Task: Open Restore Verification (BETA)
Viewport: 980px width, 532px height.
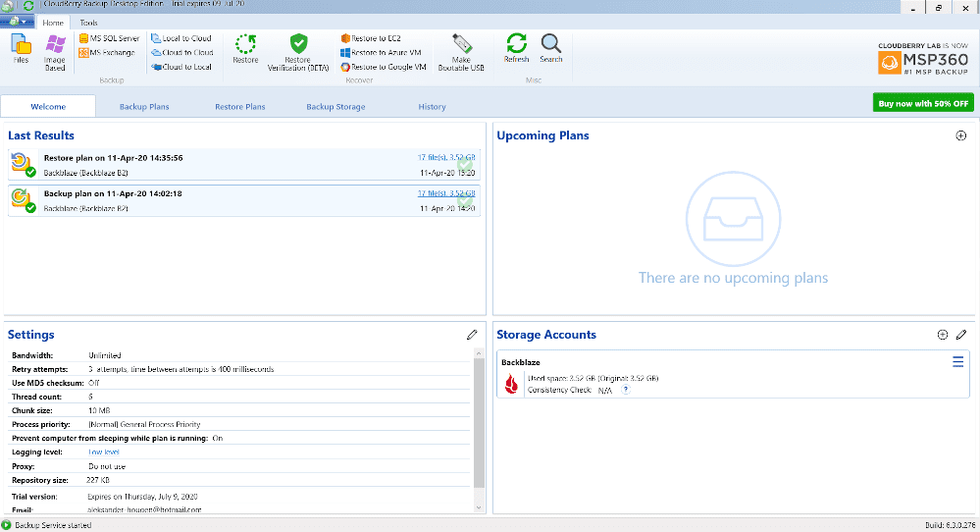Action: 298,52
